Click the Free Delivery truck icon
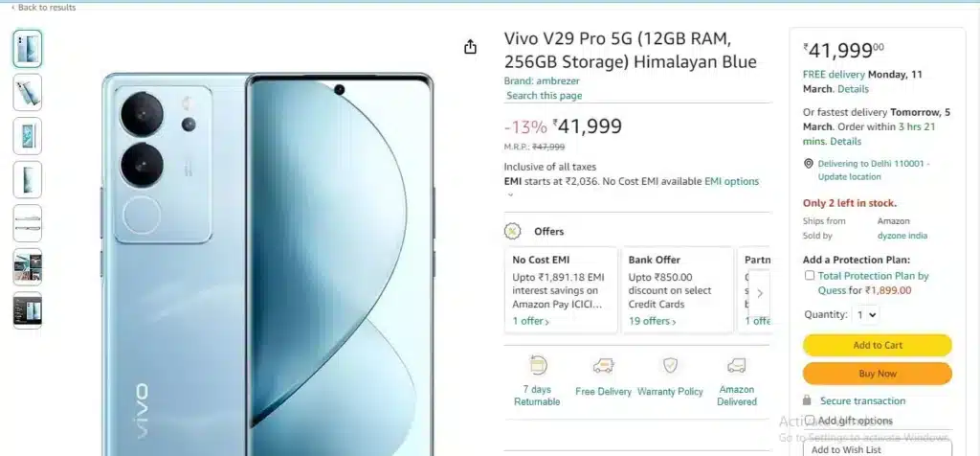980x456 pixels. click(x=603, y=366)
